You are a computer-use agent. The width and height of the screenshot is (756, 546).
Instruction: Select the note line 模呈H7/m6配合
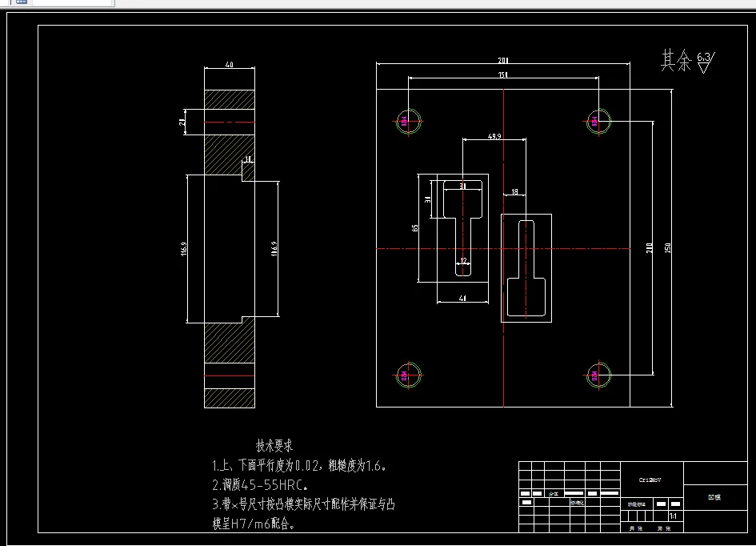pos(254,524)
